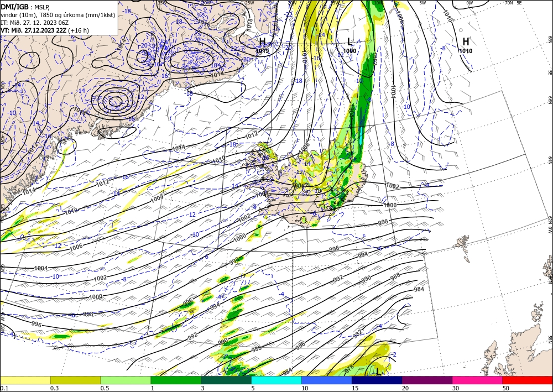Click the '70N 5E' coordinate label
The image size is (553, 392).
pyautogui.click(x=513, y=3)
